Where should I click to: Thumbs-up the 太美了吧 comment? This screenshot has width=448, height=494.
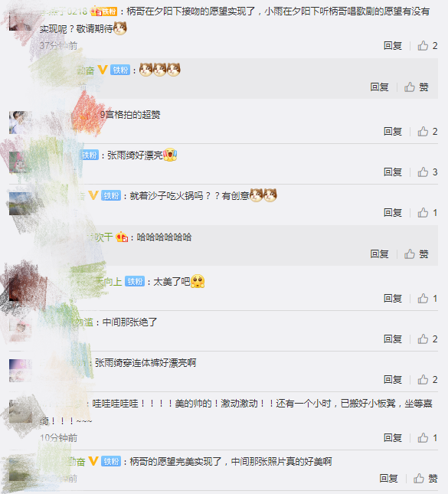[427, 299]
